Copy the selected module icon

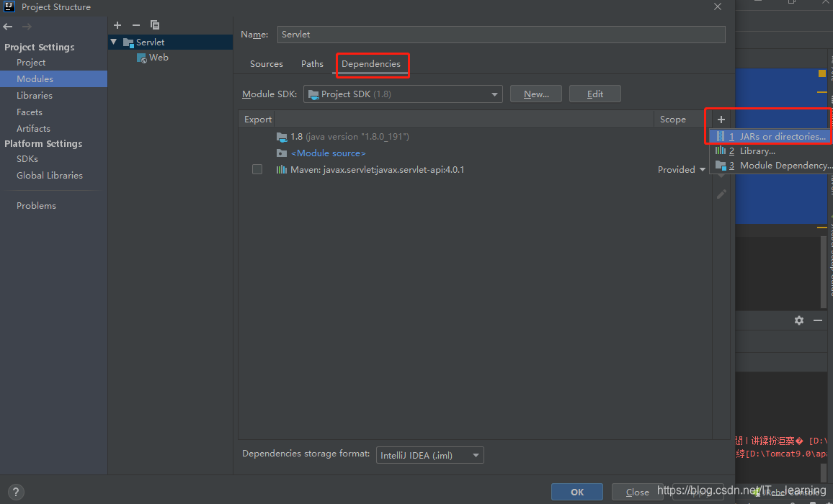tap(155, 25)
